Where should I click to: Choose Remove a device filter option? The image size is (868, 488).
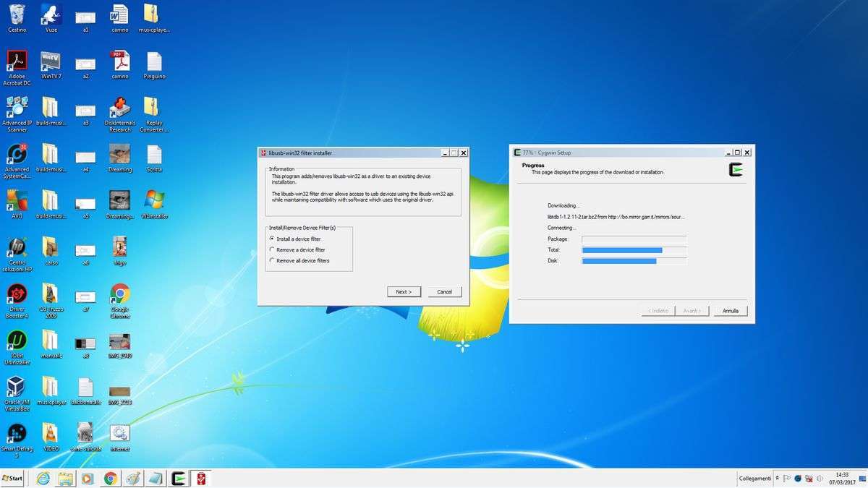pyautogui.click(x=297, y=249)
